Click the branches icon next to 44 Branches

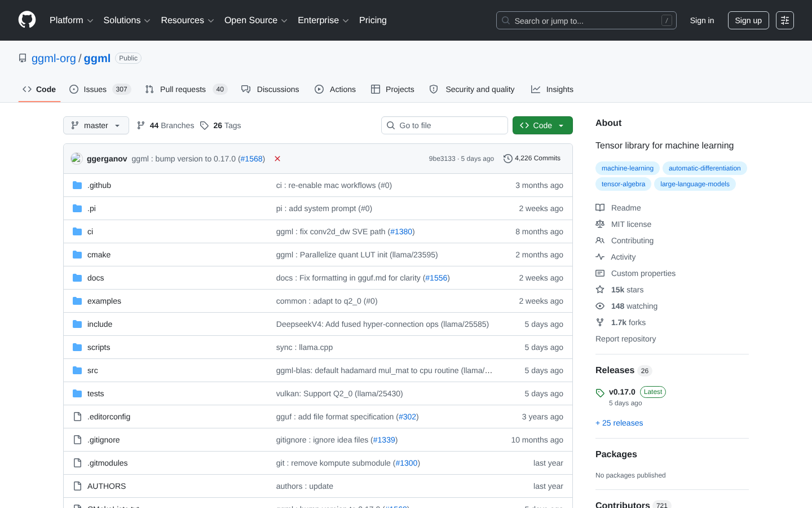pos(141,125)
